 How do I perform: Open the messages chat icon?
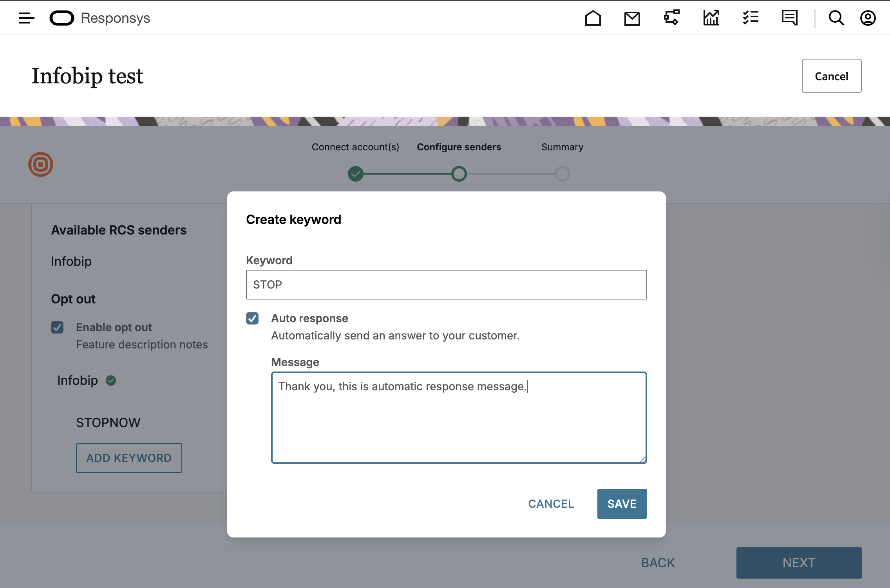pos(789,18)
